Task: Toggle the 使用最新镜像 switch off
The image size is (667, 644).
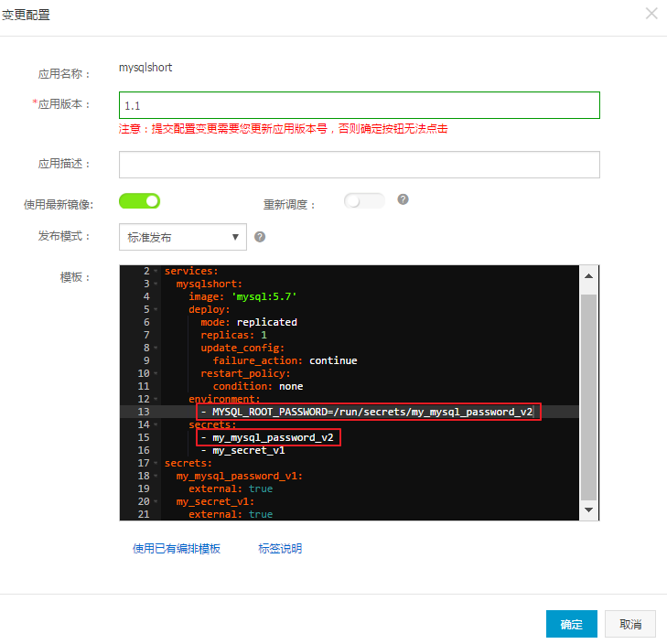Action: (139, 200)
